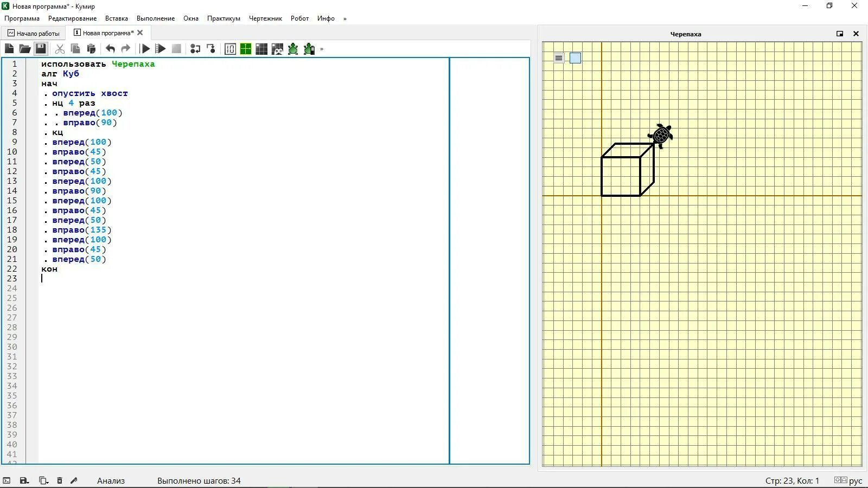Select the Новая программа tab

pos(108,33)
